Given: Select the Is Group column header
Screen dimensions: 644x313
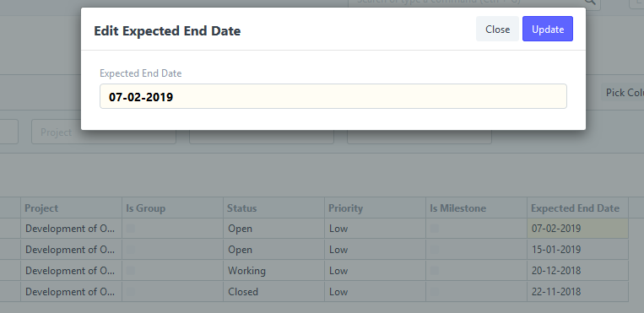Looking at the screenshot, I should 172,208.
